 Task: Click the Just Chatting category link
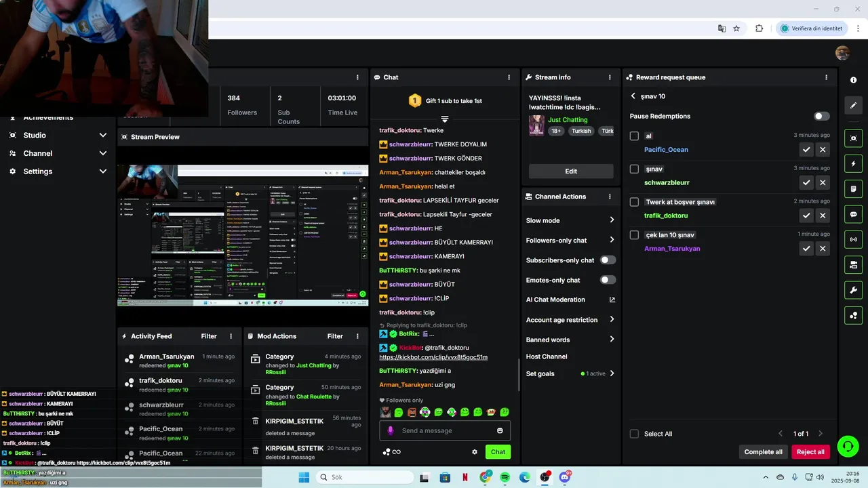tap(568, 120)
